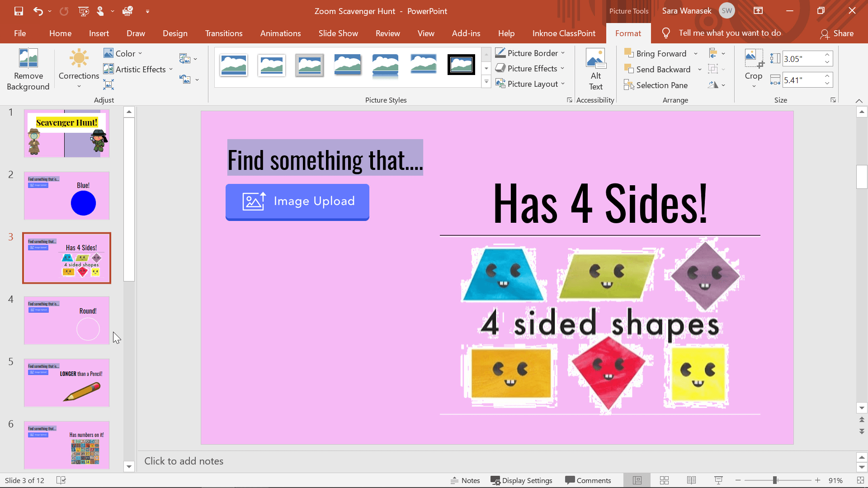Click the Sara Wanasek account name
The image size is (868, 488).
687,11
